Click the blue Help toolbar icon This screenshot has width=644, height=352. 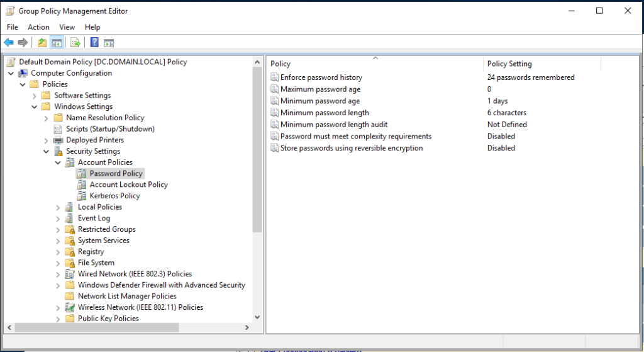pyautogui.click(x=94, y=42)
